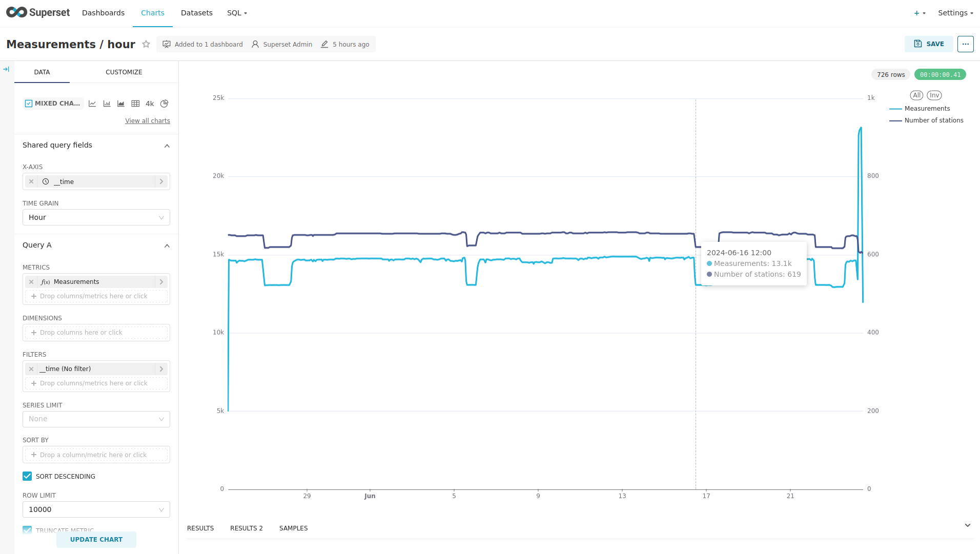
Task: Uncheck the Sort Descending checkbox
Action: (27, 476)
